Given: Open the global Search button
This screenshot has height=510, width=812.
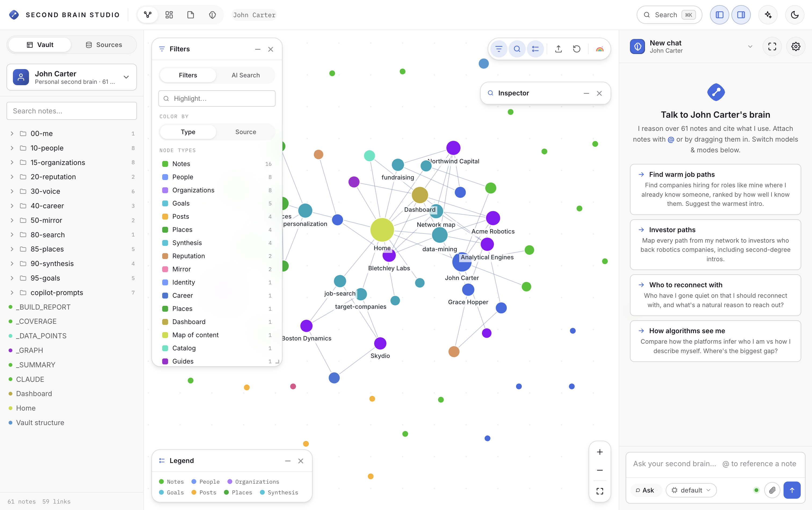Looking at the screenshot, I should point(669,15).
